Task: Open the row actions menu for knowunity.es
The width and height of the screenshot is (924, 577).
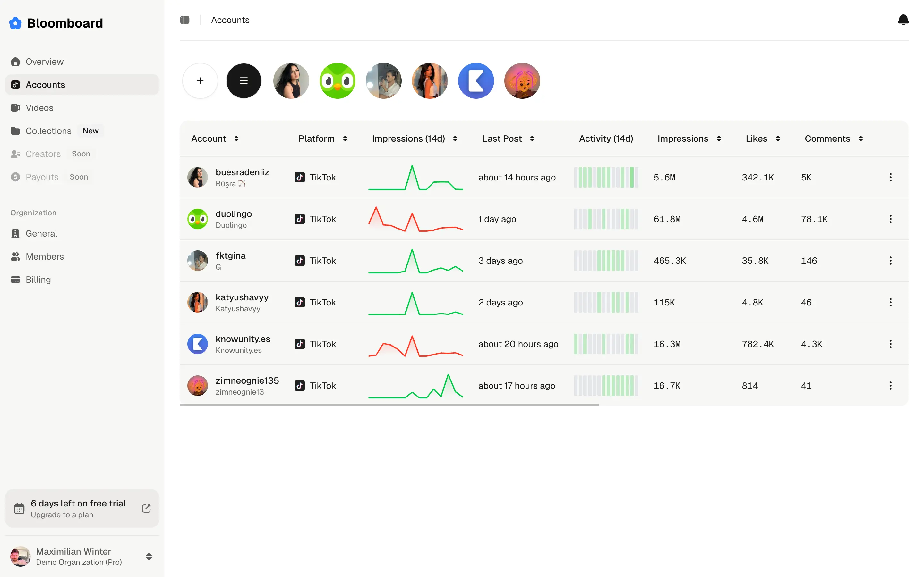Action: pyautogui.click(x=890, y=344)
